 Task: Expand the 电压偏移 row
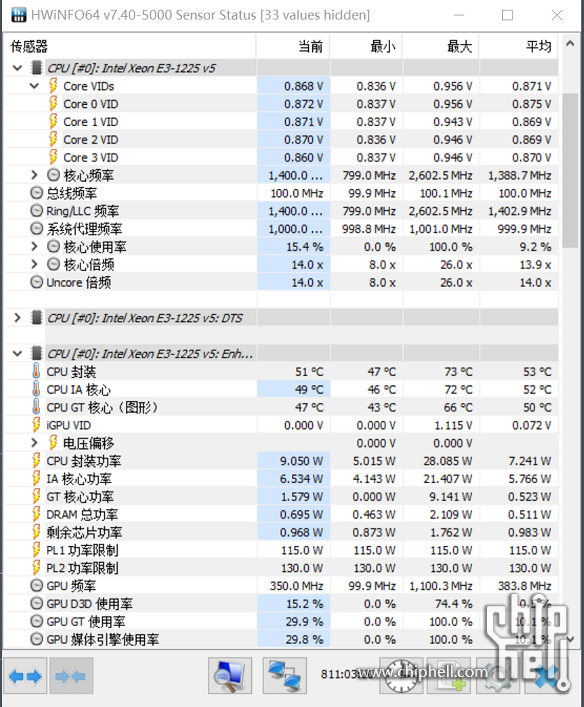pos(34,443)
